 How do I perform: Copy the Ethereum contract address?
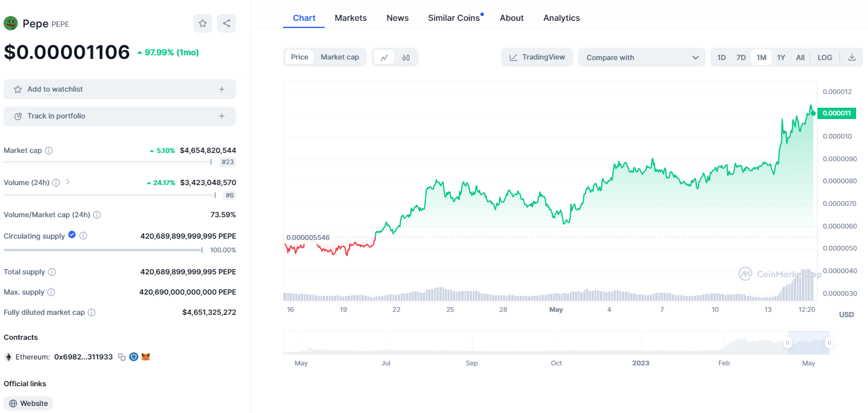(122, 357)
